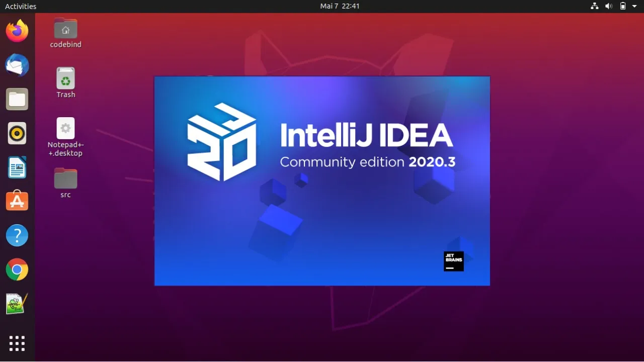644x362 pixels.
Task: Show Applications grid in the dock
Action: 17,343
